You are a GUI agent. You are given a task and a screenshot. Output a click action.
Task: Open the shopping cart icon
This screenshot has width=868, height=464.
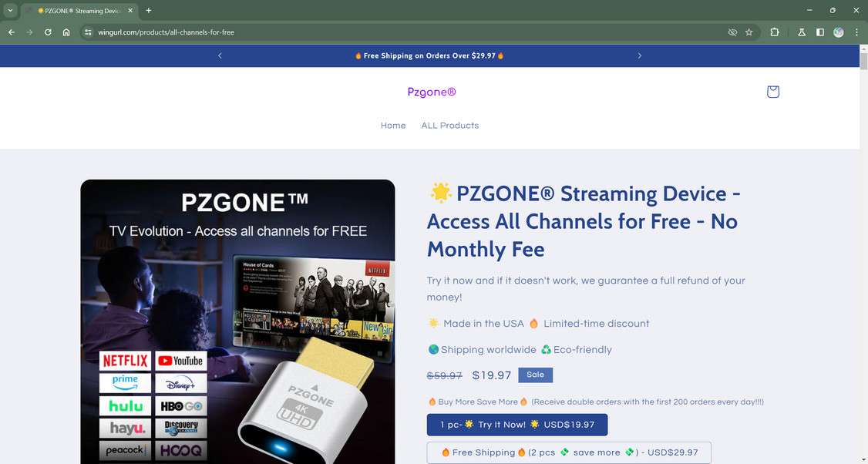[x=772, y=92]
